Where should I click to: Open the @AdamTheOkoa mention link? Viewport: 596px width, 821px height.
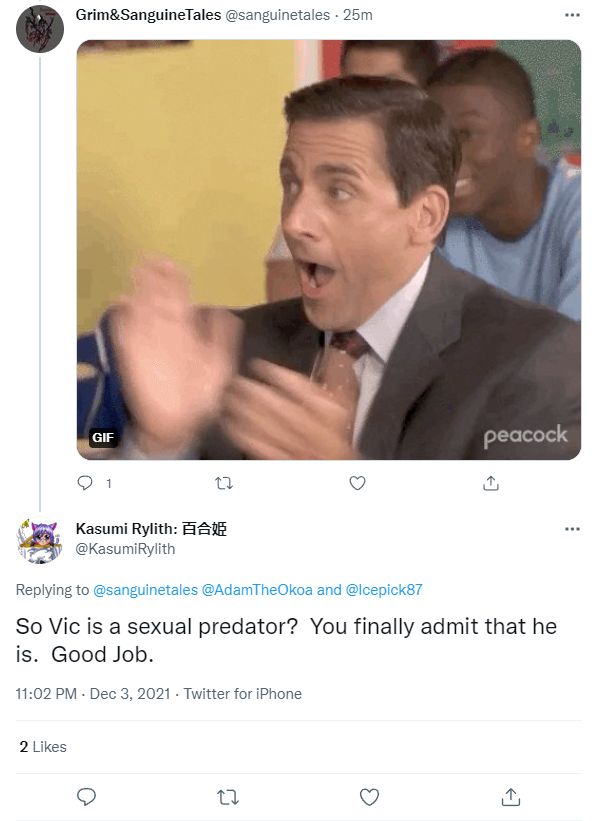pyautogui.click(x=257, y=590)
